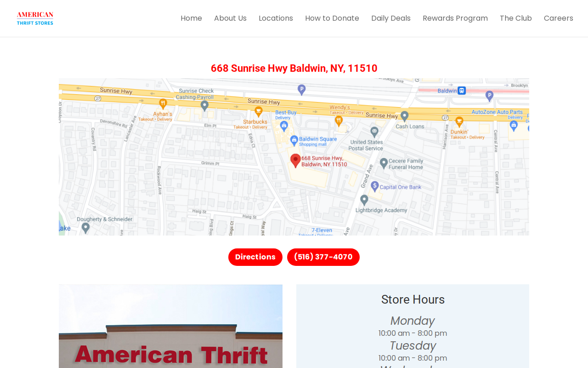
Task: Click the parking icon beside Baldwin station
Action: (x=490, y=96)
